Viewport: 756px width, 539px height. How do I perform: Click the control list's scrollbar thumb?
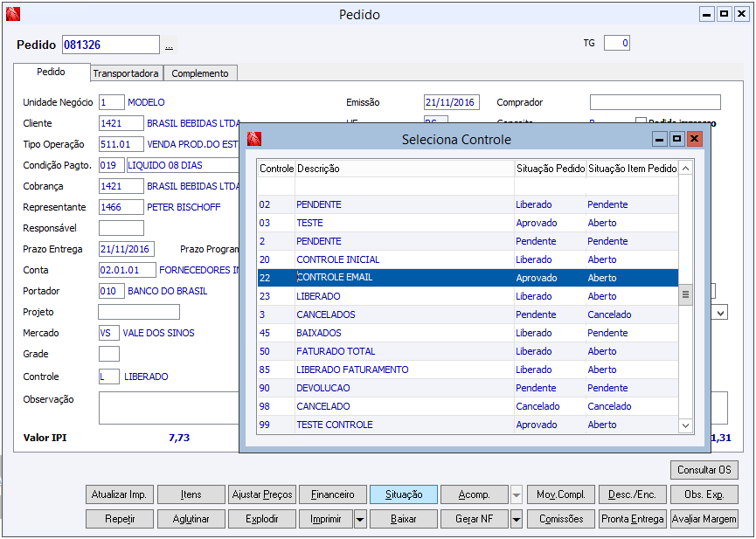686,295
